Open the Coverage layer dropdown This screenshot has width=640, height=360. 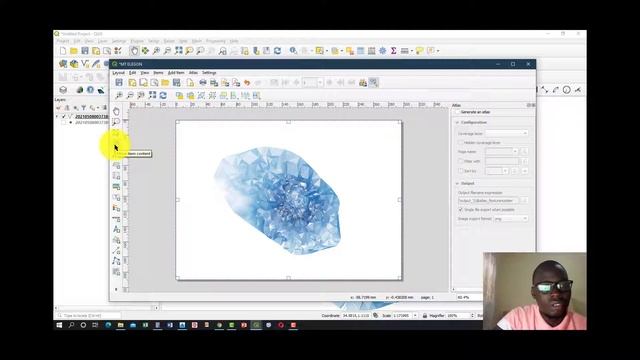(x=507, y=133)
